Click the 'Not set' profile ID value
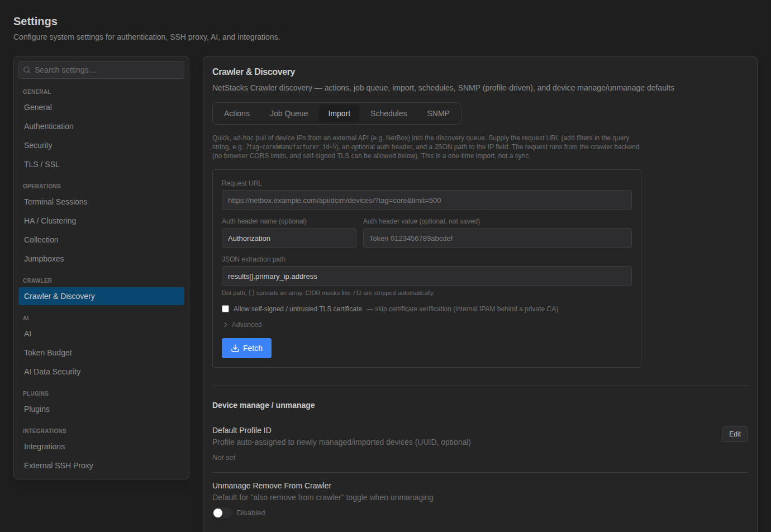 point(223,458)
